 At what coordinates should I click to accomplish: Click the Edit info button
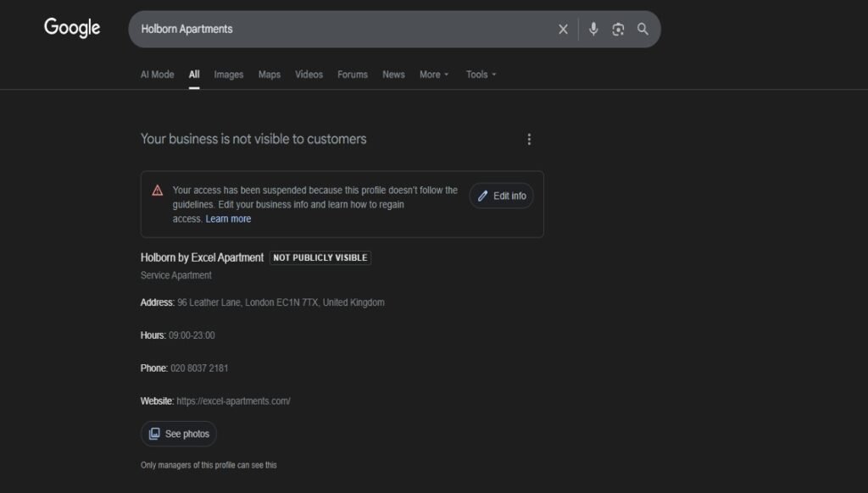click(x=501, y=196)
